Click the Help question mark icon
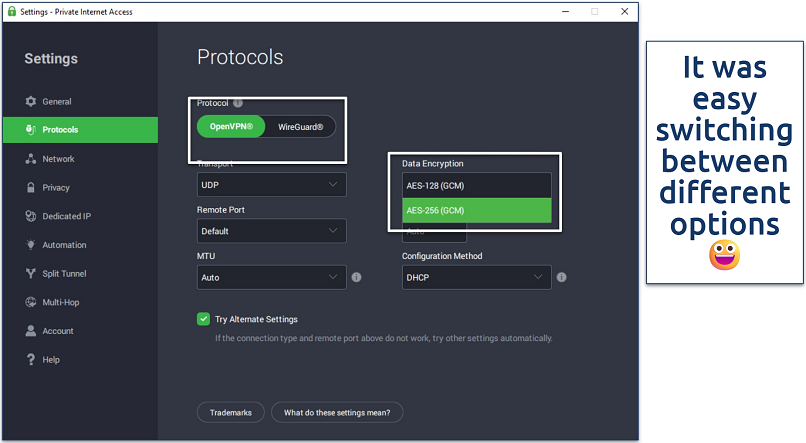Screen dimensions: 806x443 pos(31,360)
